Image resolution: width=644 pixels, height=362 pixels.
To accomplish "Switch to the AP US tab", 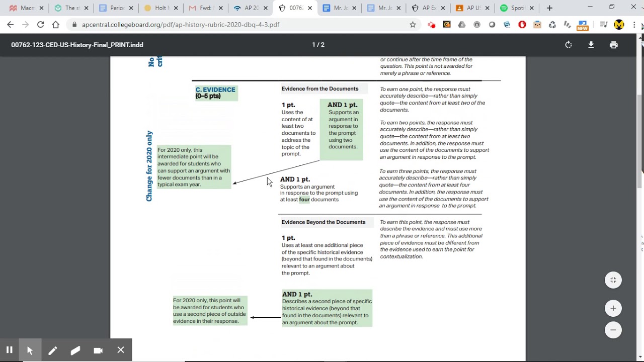I will pyautogui.click(x=472, y=8).
